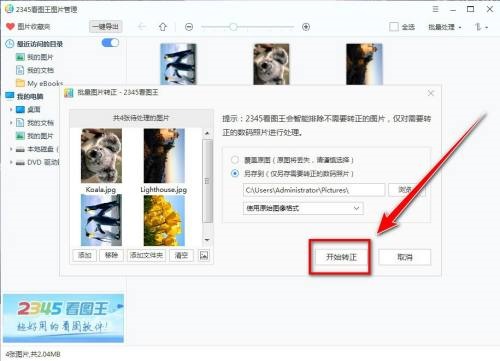
Task: Open the heart-icon picture favorites
Action: click(28, 27)
